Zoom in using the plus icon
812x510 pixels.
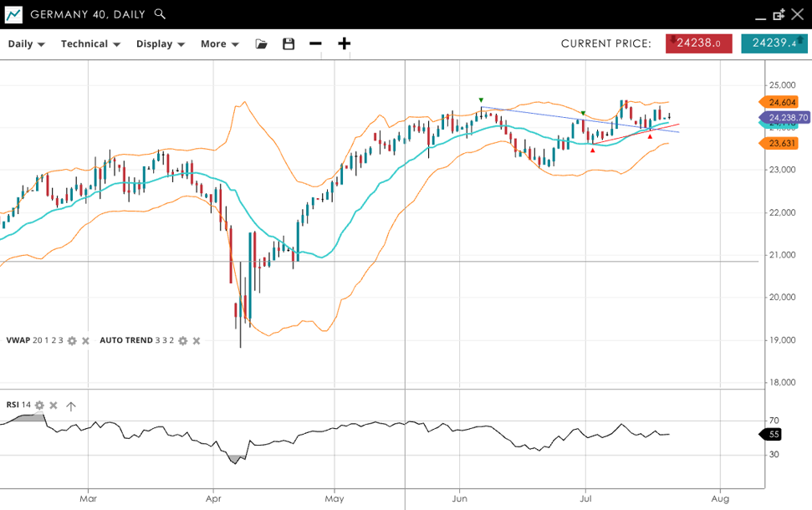[344, 43]
